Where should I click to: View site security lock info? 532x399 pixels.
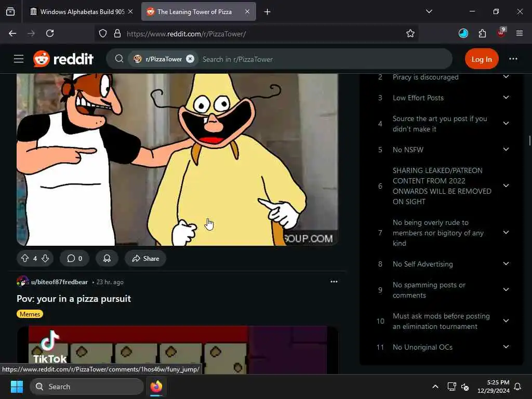tap(117, 34)
